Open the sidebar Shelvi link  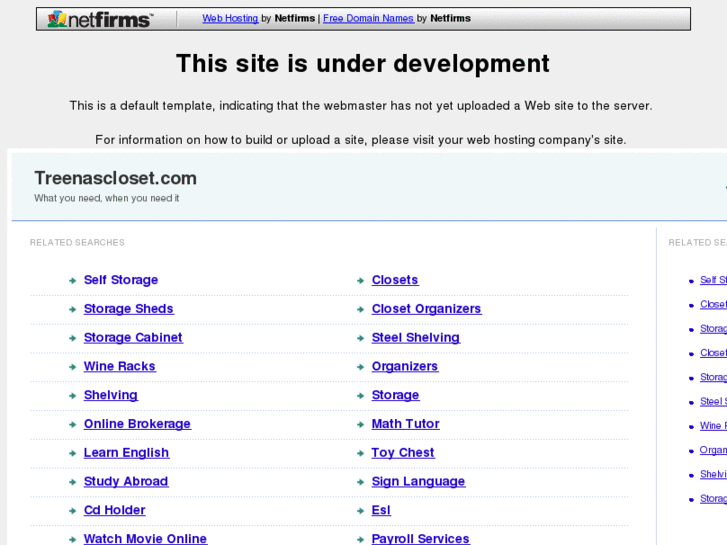click(x=714, y=474)
